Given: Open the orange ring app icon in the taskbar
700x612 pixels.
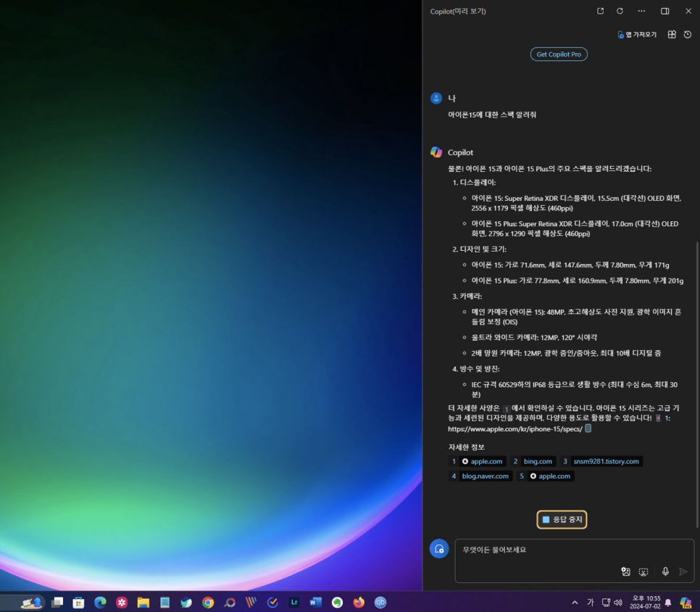Looking at the screenshot, I should pyautogui.click(x=230, y=602).
